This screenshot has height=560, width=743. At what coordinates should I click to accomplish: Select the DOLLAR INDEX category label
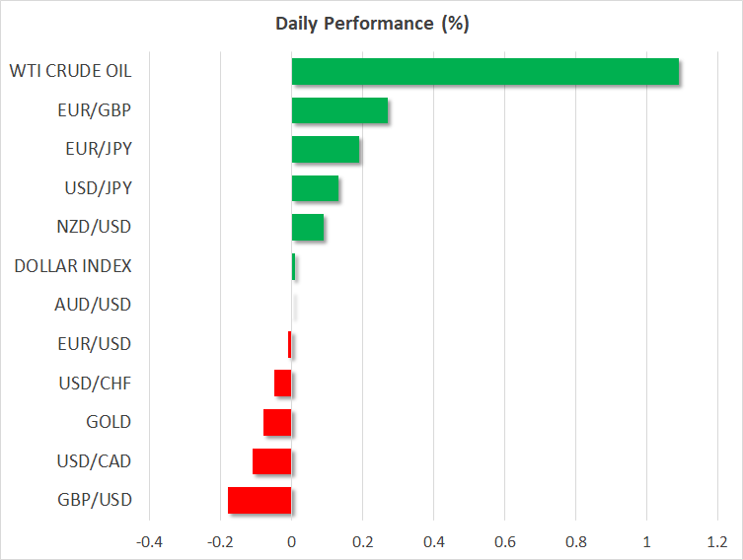coord(73,265)
